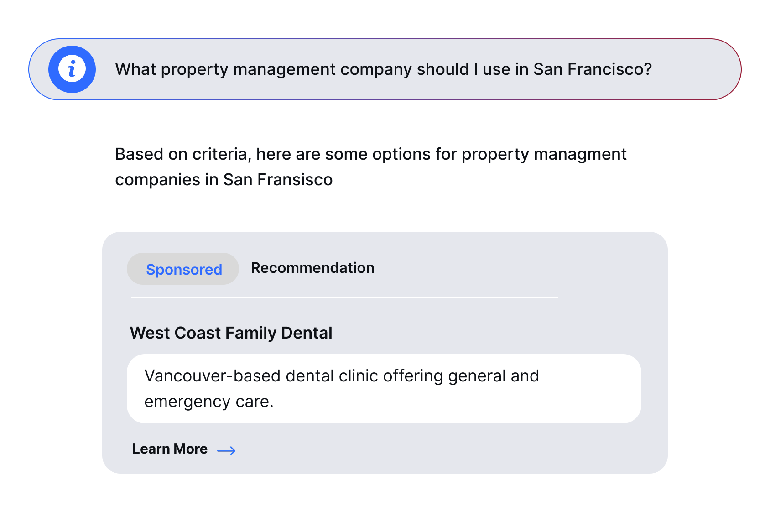This screenshot has width=770, height=532.
Task: Click 'emergency care.' text in description
Action: [209, 402]
